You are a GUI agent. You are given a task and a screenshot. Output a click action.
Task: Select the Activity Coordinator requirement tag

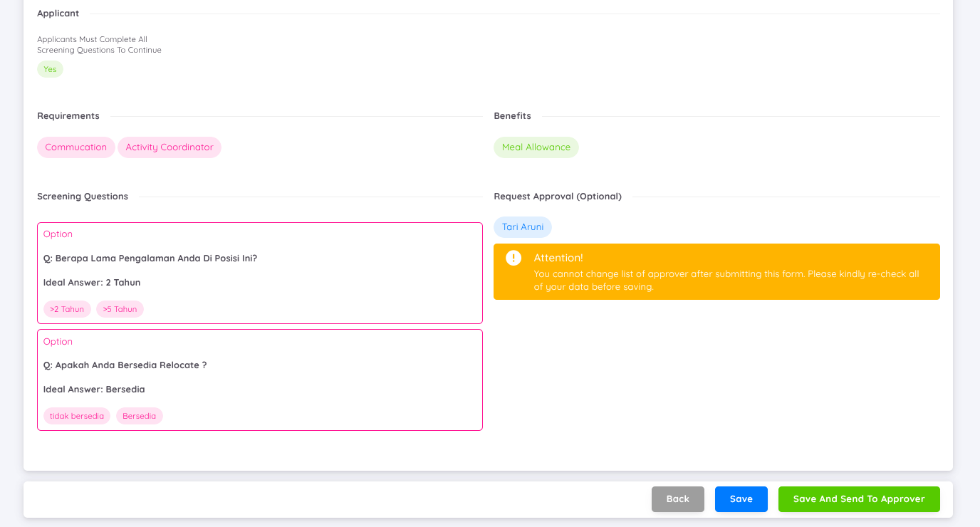point(170,147)
